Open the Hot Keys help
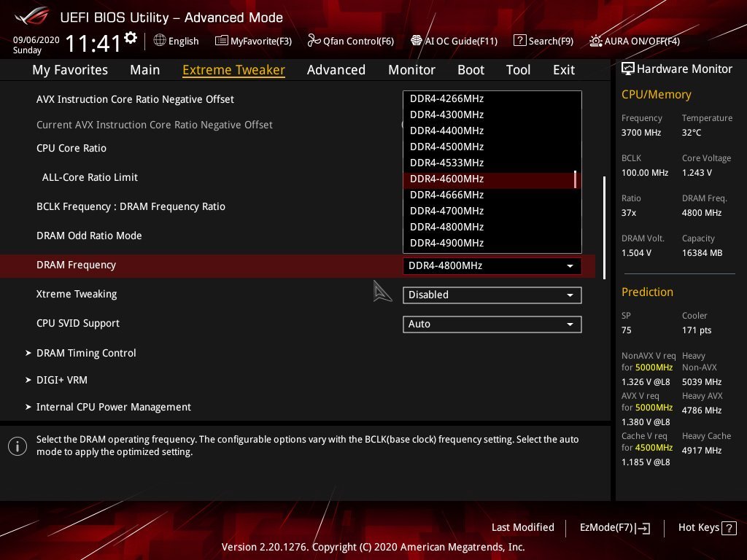The image size is (747, 560). coord(707,528)
